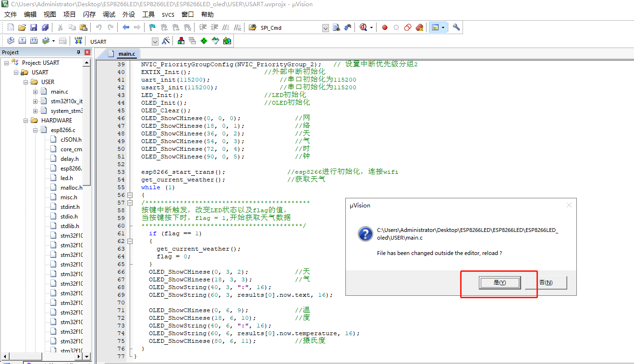Click 是(Y) to reload the changed file
The image size is (634, 364).
coord(500,282)
